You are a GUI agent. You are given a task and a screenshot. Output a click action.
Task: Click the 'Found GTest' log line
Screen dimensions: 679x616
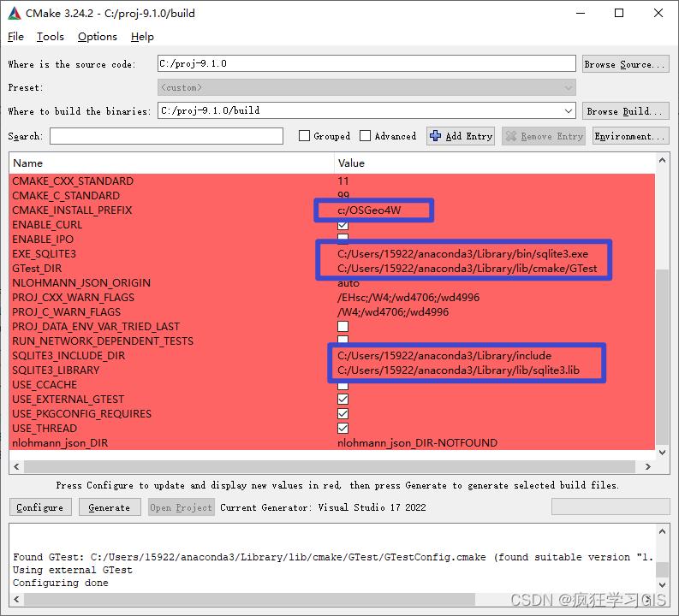(332, 557)
